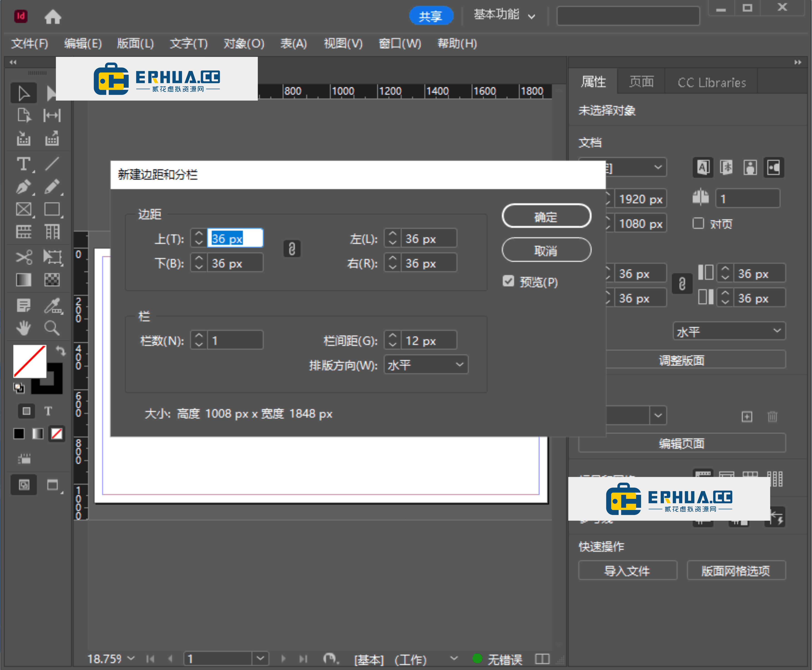Open 编辑(E) menu
Viewport: 812px width, 670px height.
[83, 43]
